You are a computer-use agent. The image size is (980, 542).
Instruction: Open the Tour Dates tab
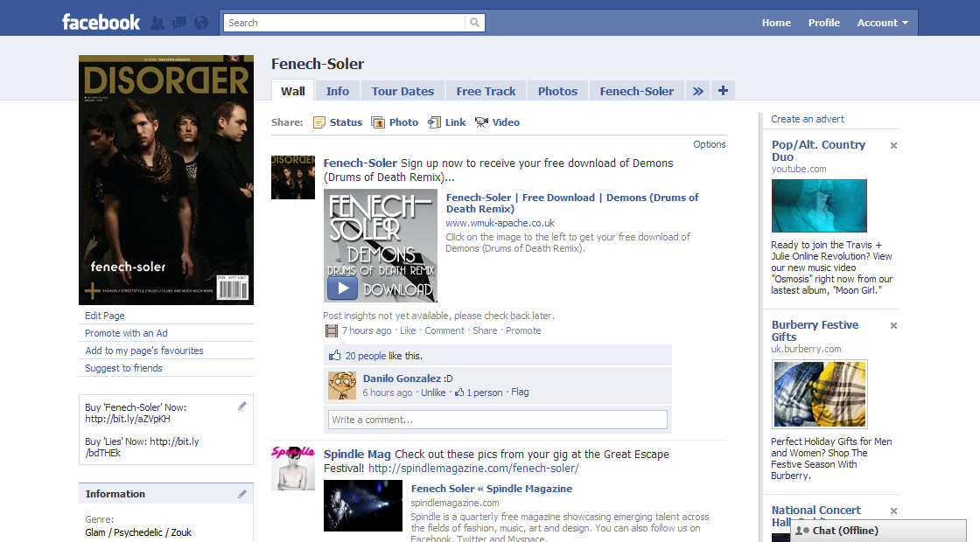pos(402,91)
